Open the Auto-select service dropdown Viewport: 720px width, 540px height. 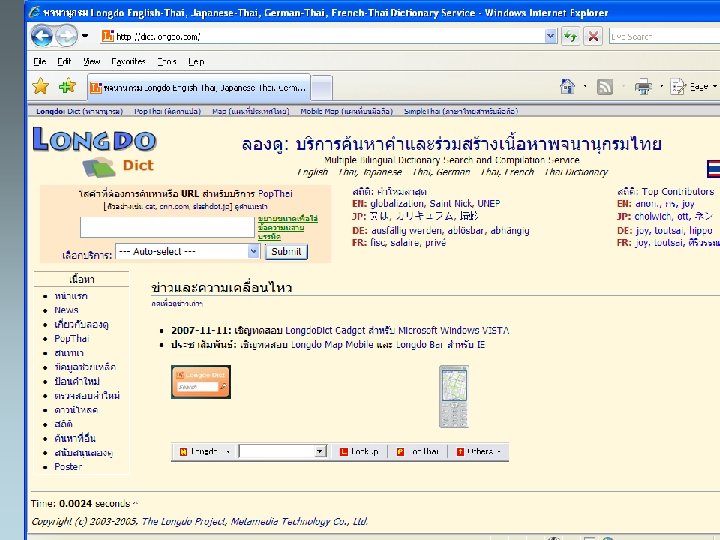(x=187, y=251)
